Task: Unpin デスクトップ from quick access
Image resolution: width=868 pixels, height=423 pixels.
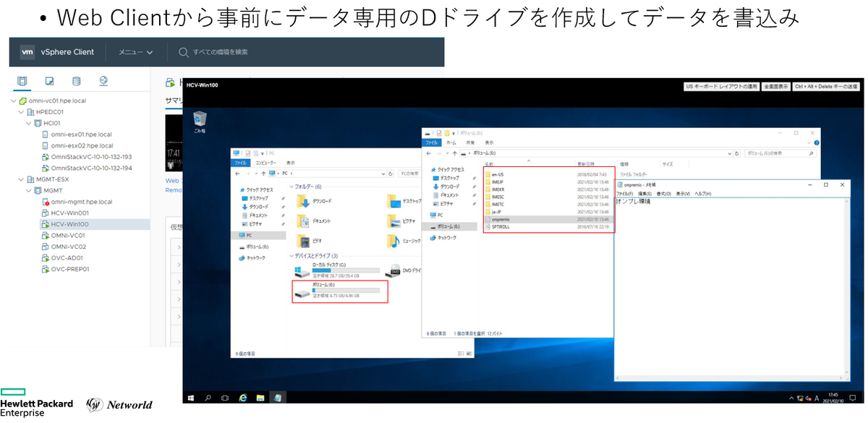Action: click(281, 198)
